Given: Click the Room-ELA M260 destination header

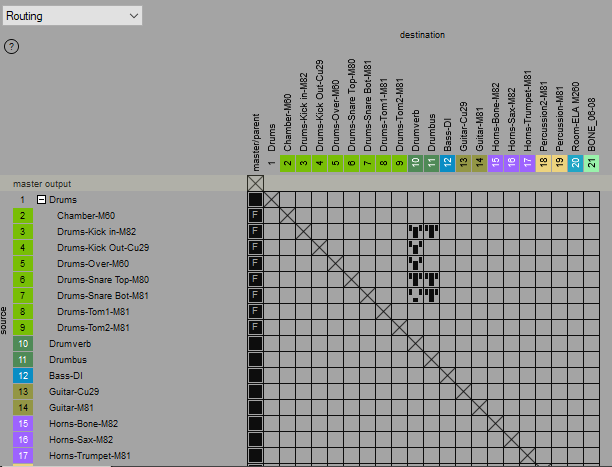Looking at the screenshot, I should pos(575,117).
